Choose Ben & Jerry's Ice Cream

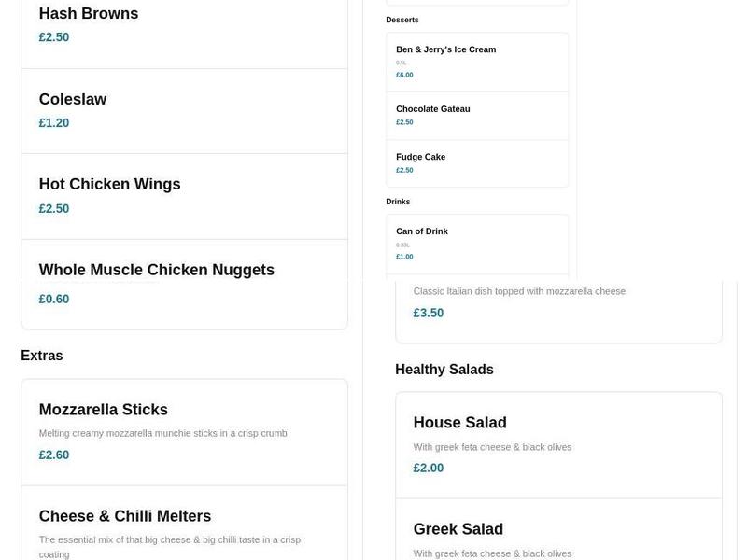click(x=445, y=50)
